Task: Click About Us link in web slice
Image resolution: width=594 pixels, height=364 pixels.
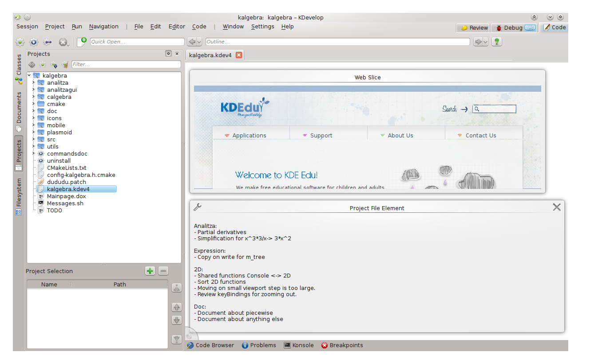Action: pyautogui.click(x=400, y=136)
